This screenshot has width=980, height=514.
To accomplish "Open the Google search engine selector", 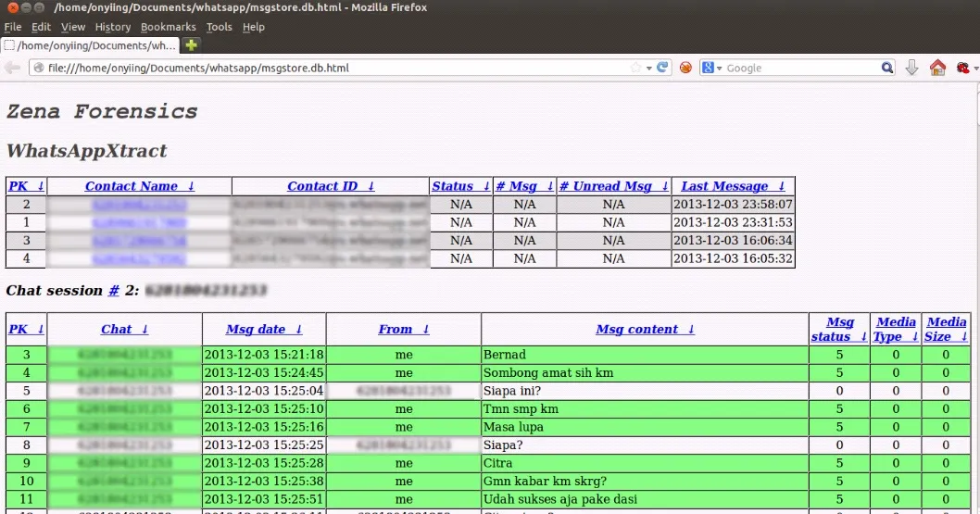I will click(711, 68).
